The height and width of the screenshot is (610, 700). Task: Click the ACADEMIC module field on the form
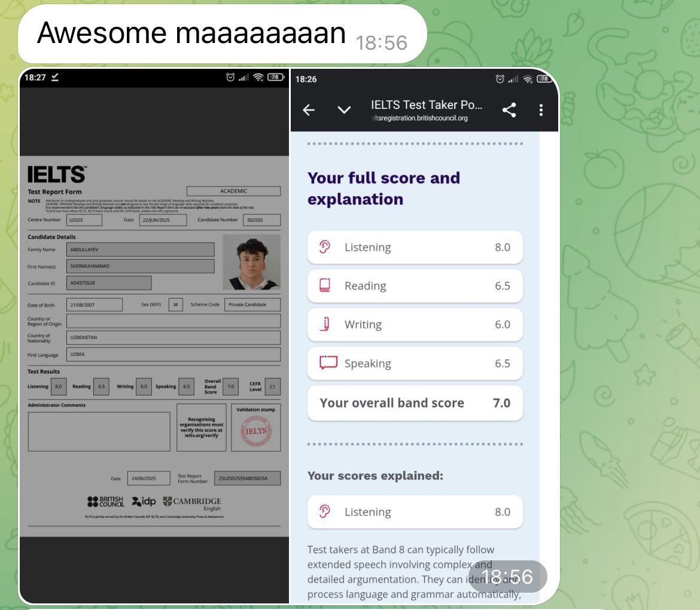click(x=233, y=191)
